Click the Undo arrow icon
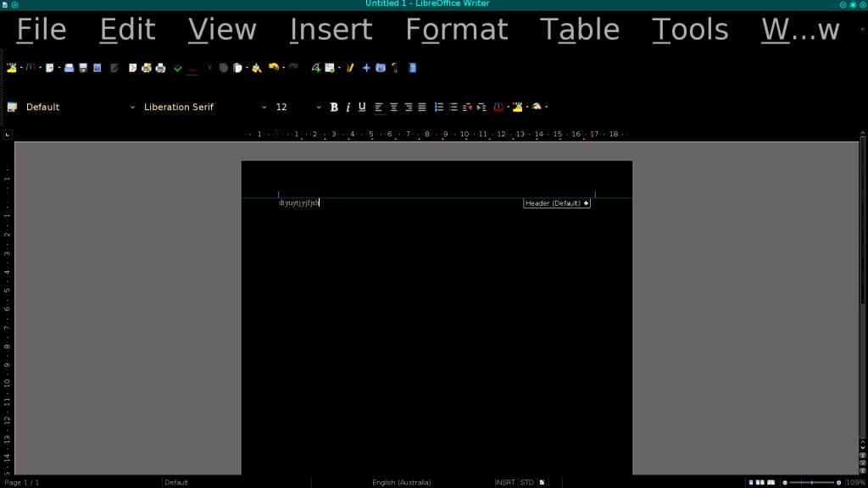 pyautogui.click(x=273, y=68)
